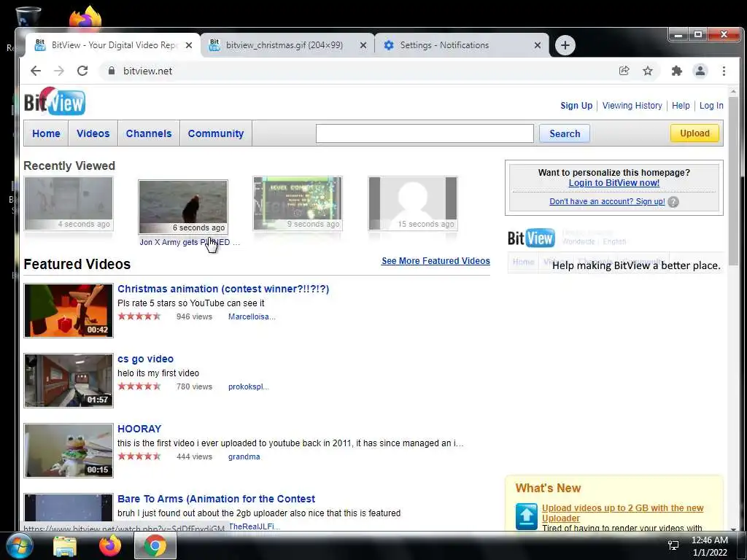Open the Chrome profile avatar icon
This screenshot has width=747, height=560.
point(700,71)
